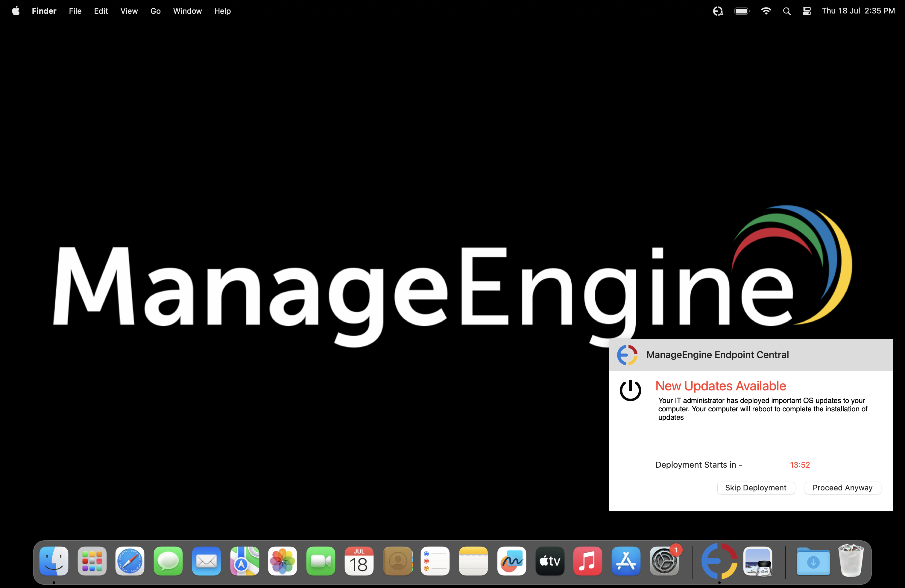Expand the Downloads folder stack
The width and height of the screenshot is (905, 588).
click(x=813, y=561)
